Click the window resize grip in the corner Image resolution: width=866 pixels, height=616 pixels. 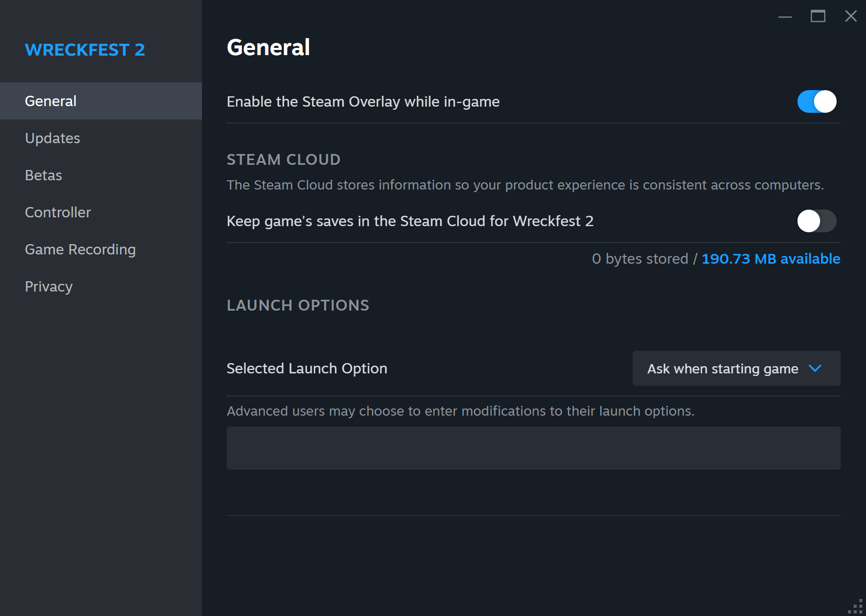tap(856, 607)
